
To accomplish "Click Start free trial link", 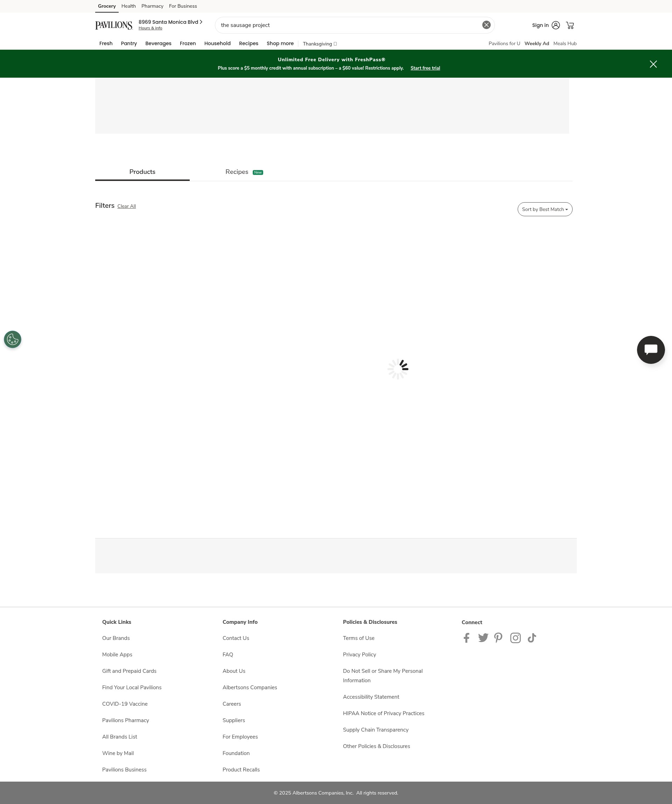I will pyautogui.click(x=425, y=68).
